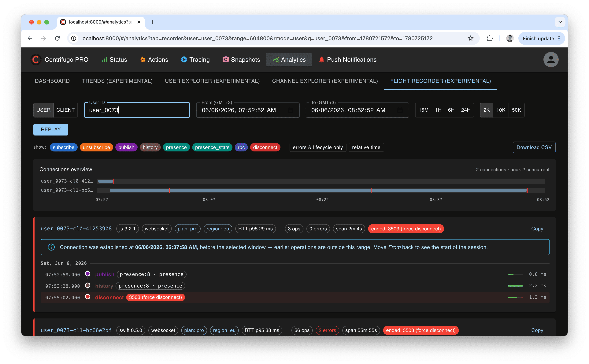Toggle the presence filter chip
The width and height of the screenshot is (589, 364).
[x=176, y=147]
